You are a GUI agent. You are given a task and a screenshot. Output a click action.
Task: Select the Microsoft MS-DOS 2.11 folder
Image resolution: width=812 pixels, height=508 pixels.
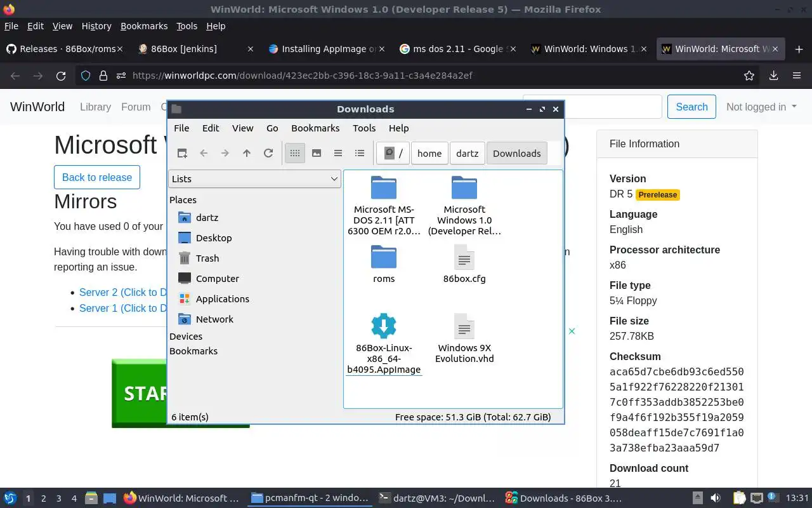384,206
